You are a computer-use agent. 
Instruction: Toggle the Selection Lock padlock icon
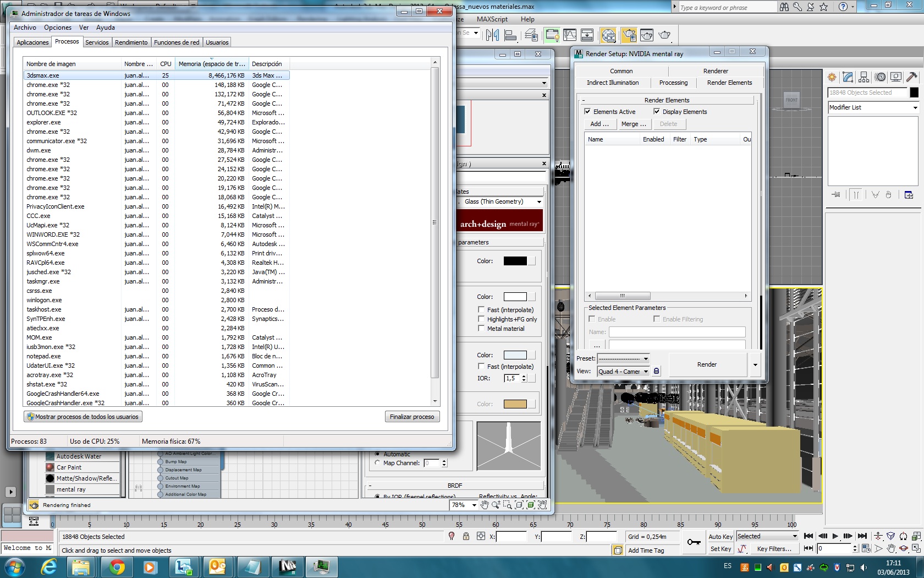coord(466,536)
